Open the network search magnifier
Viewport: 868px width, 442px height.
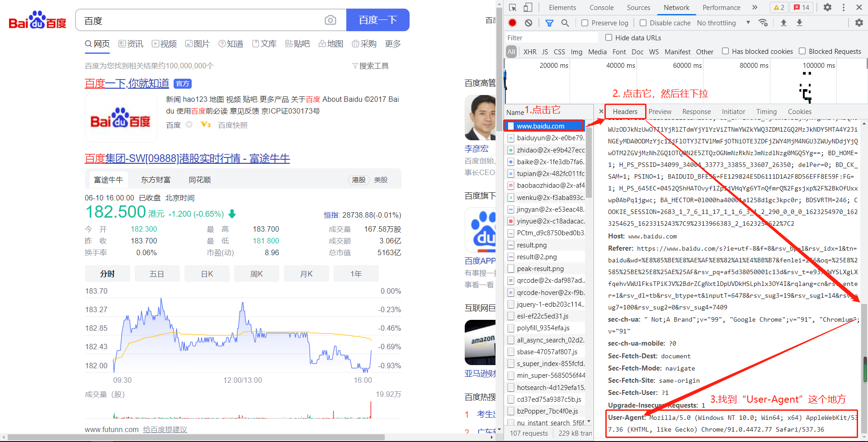(565, 23)
